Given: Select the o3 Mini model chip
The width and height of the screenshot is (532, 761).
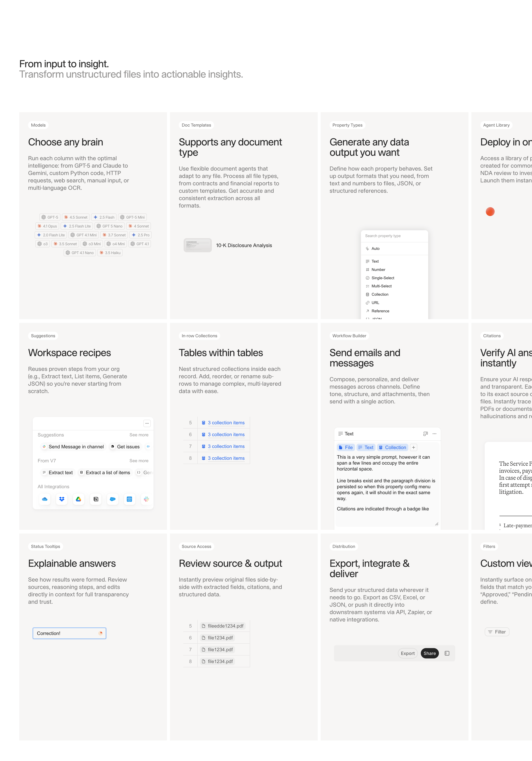Looking at the screenshot, I should tap(92, 244).
